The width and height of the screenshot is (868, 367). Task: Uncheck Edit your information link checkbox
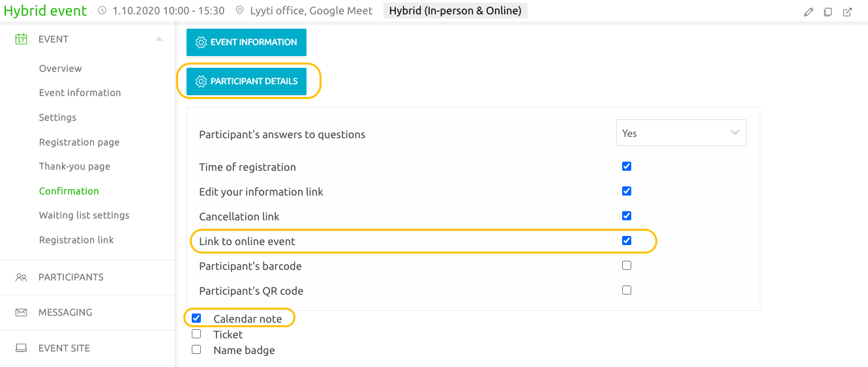[x=627, y=191]
